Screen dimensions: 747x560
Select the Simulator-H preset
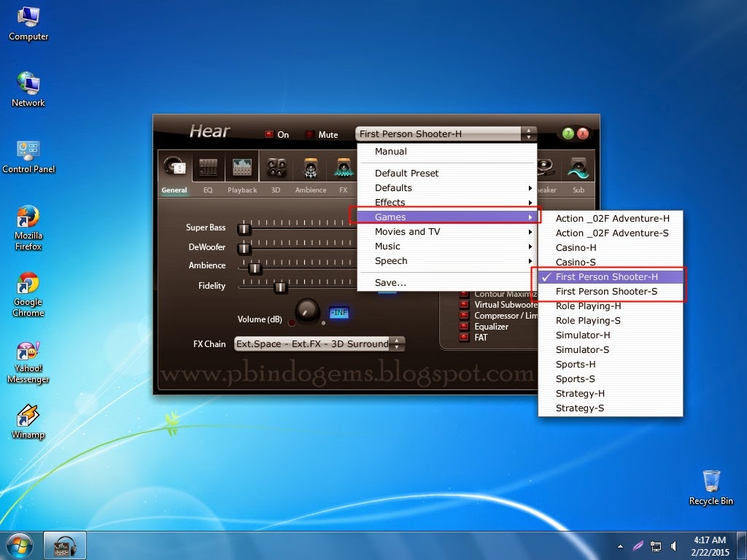[611, 335]
